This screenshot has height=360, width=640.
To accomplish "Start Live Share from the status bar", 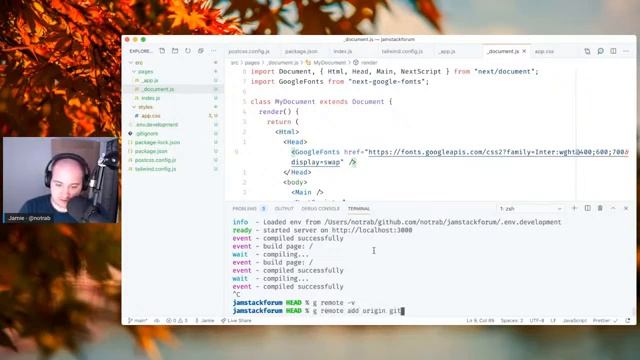I will pos(236,321).
